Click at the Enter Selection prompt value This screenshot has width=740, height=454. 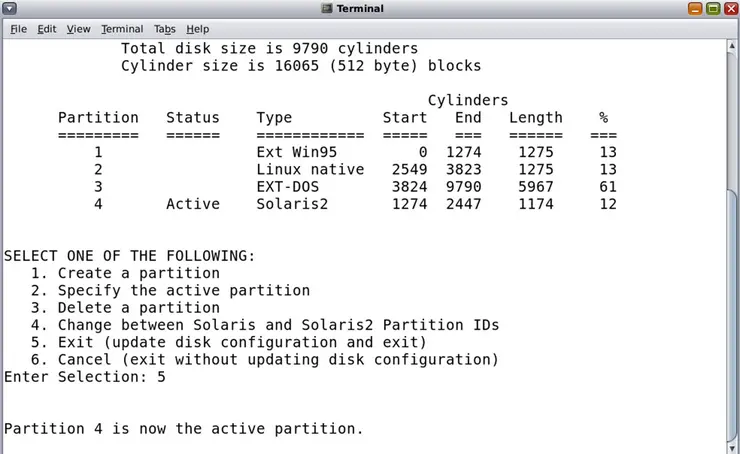pos(161,377)
